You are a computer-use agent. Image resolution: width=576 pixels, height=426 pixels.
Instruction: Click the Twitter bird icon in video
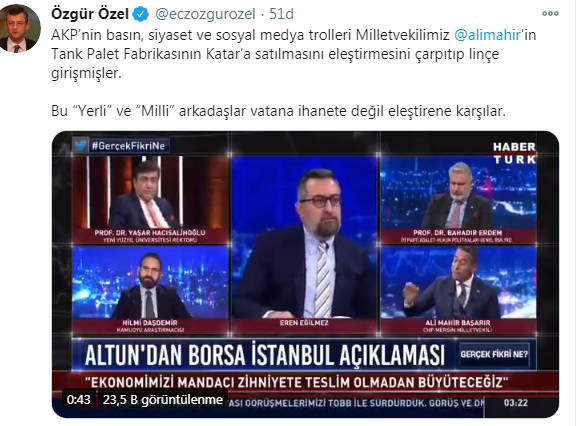point(80,145)
